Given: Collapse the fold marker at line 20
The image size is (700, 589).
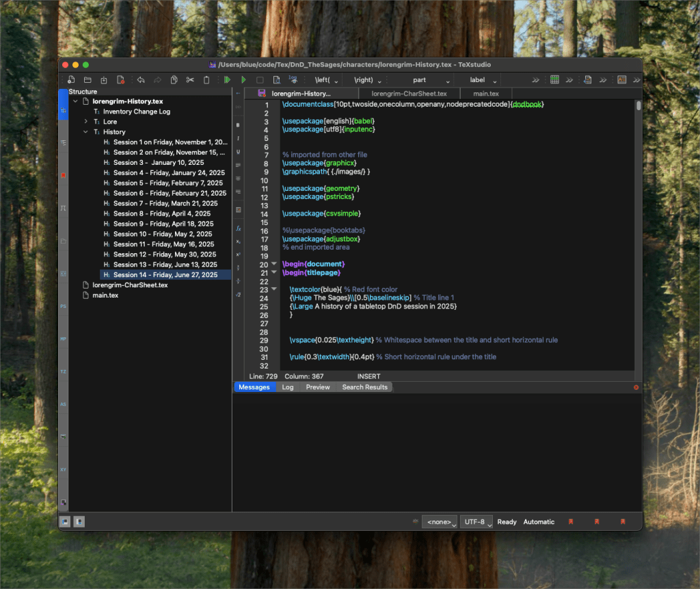Looking at the screenshot, I should [x=274, y=264].
